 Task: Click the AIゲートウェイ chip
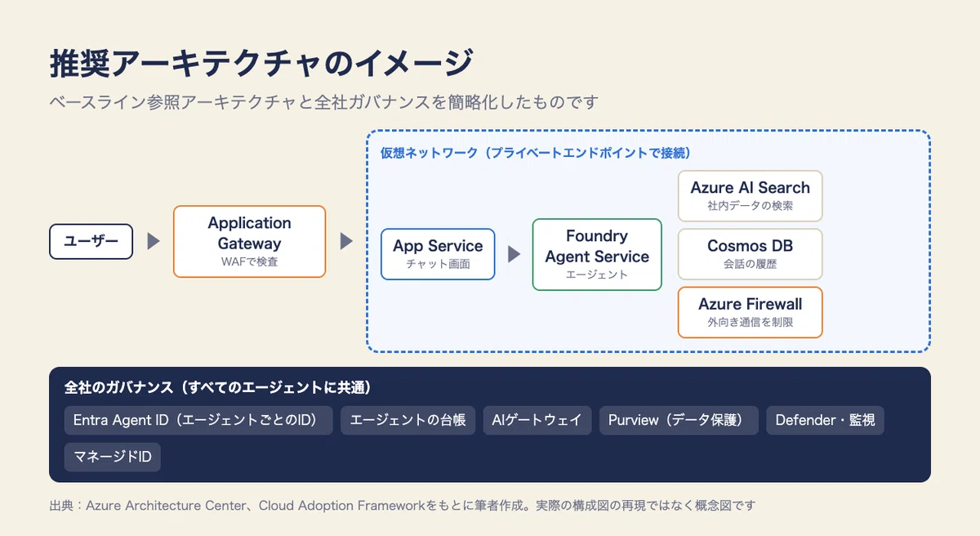click(537, 420)
